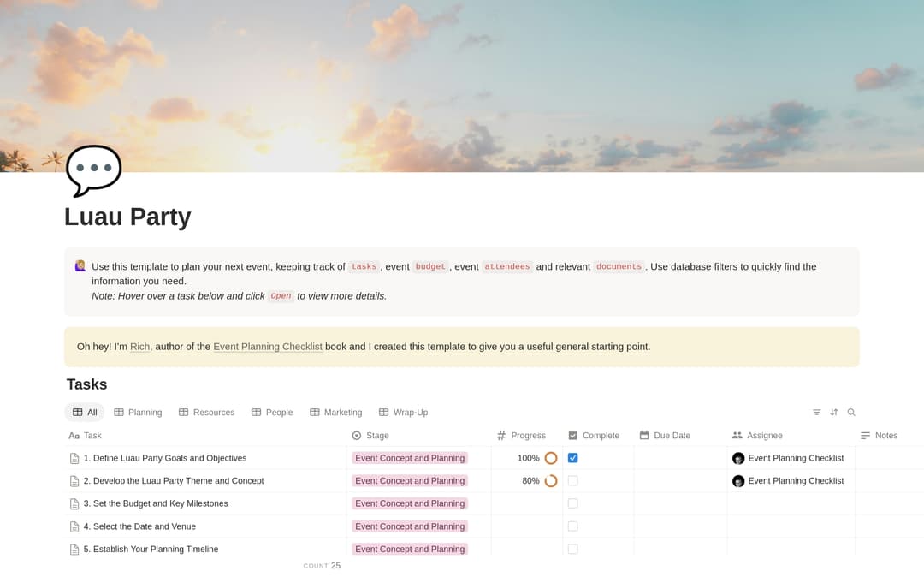The height and width of the screenshot is (577, 924).
Task: Uncheck Complete for Define Luau Party Goals
Action: 572,458
